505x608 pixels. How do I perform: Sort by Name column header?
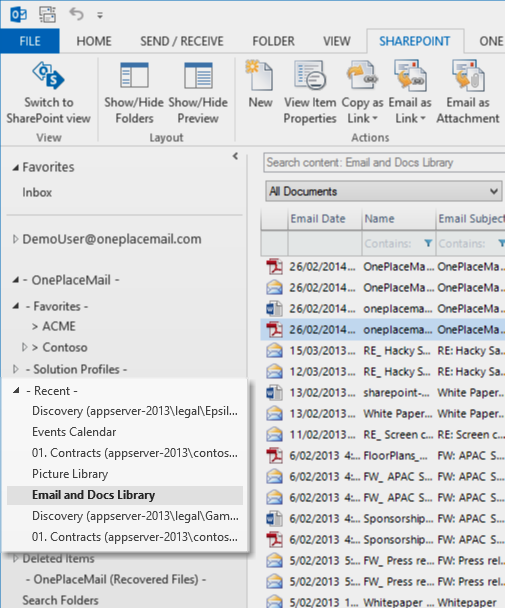coord(399,219)
